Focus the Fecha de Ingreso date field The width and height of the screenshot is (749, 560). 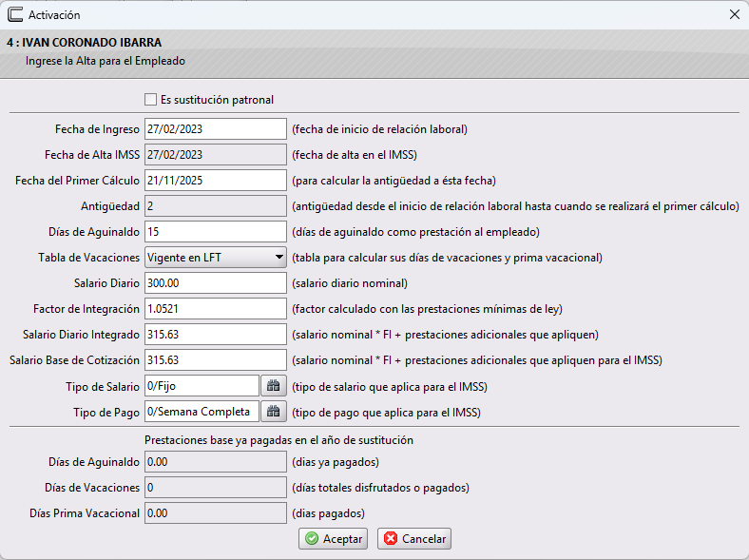click(x=216, y=129)
